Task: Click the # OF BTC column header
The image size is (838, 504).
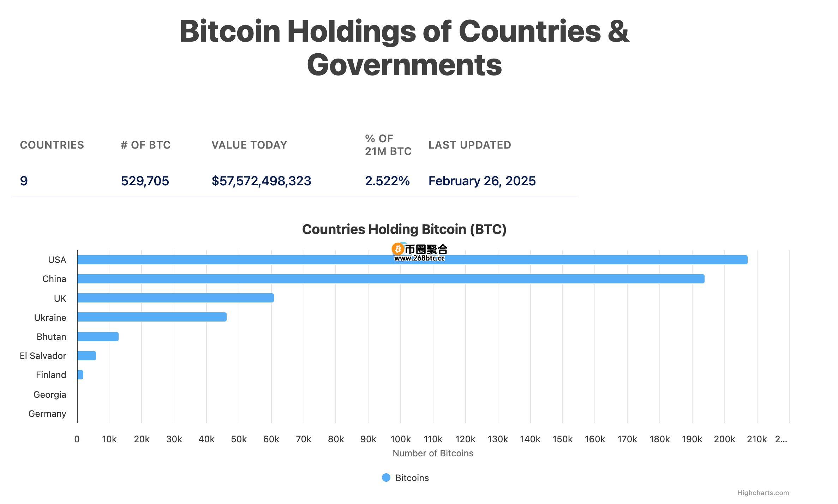Action: pos(145,145)
